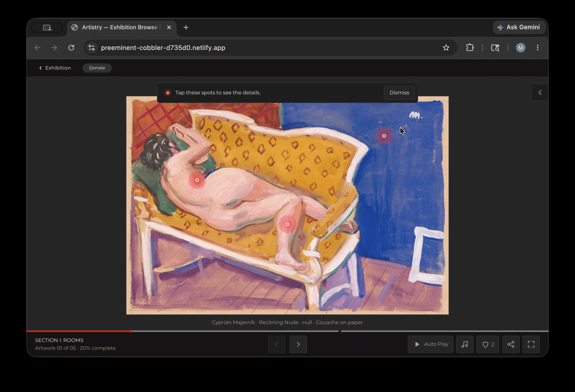Bookmark this page with the star
This screenshot has width=575, height=392.
(446, 48)
